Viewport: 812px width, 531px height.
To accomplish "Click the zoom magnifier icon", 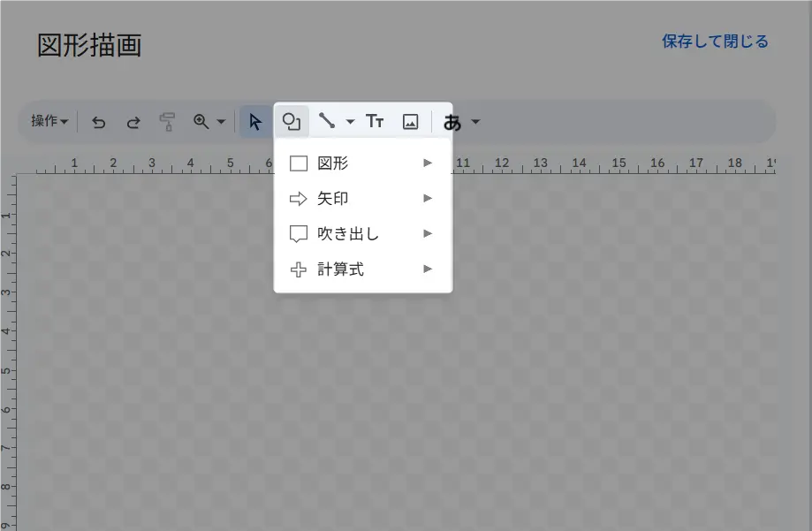I will coord(201,122).
